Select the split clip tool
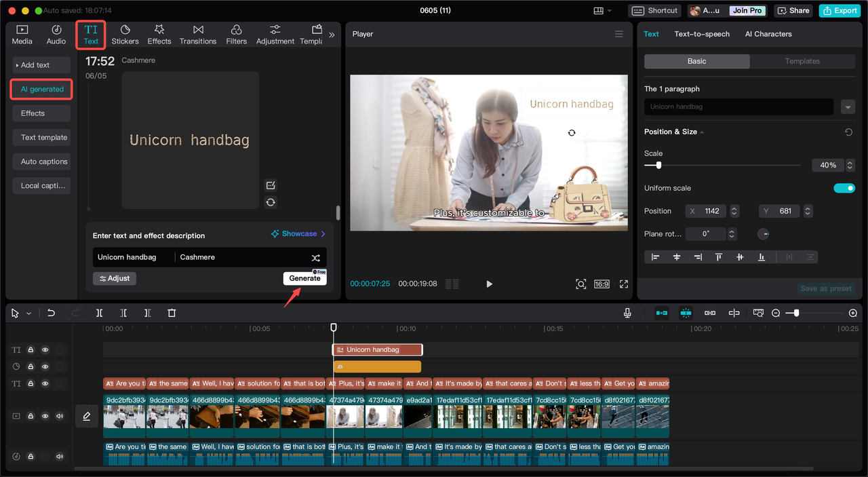The width and height of the screenshot is (868, 477). tap(99, 313)
